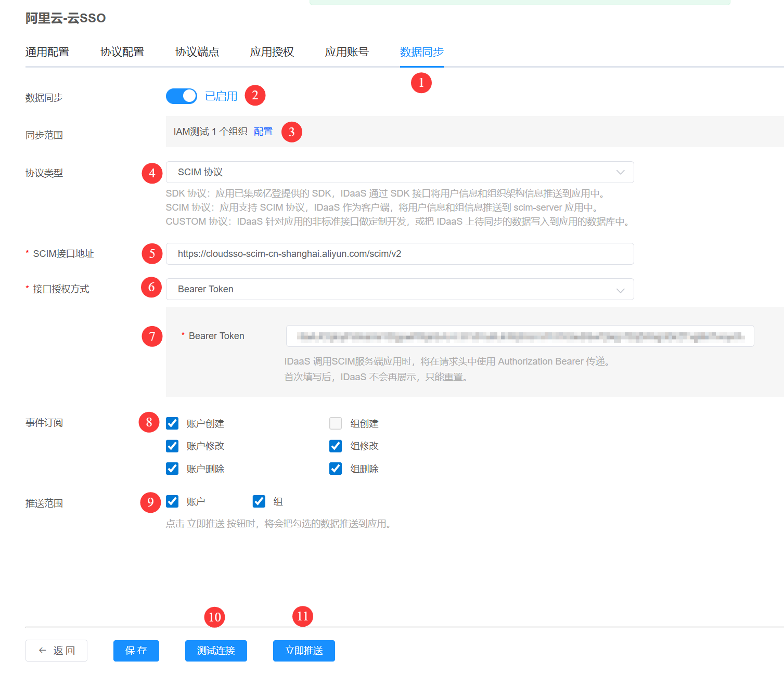
Task: Uncheck the 组修改 event checkbox
Action: pyautogui.click(x=336, y=446)
